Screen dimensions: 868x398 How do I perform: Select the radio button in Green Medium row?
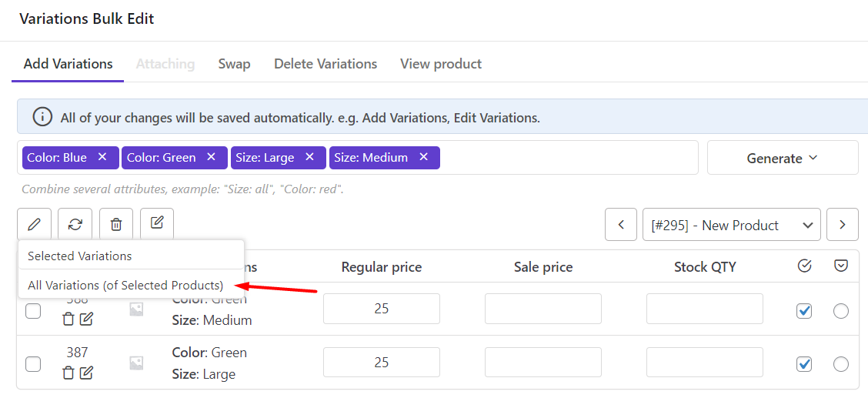point(841,311)
